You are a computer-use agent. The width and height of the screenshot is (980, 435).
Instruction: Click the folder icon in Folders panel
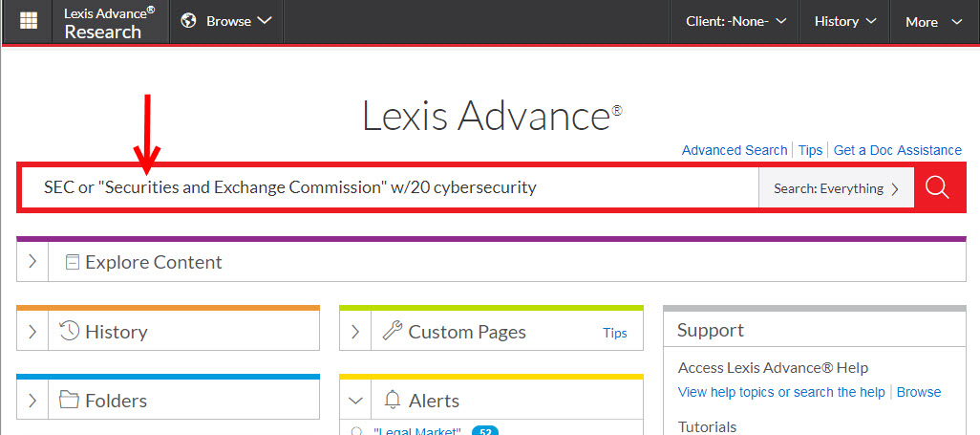click(x=69, y=400)
